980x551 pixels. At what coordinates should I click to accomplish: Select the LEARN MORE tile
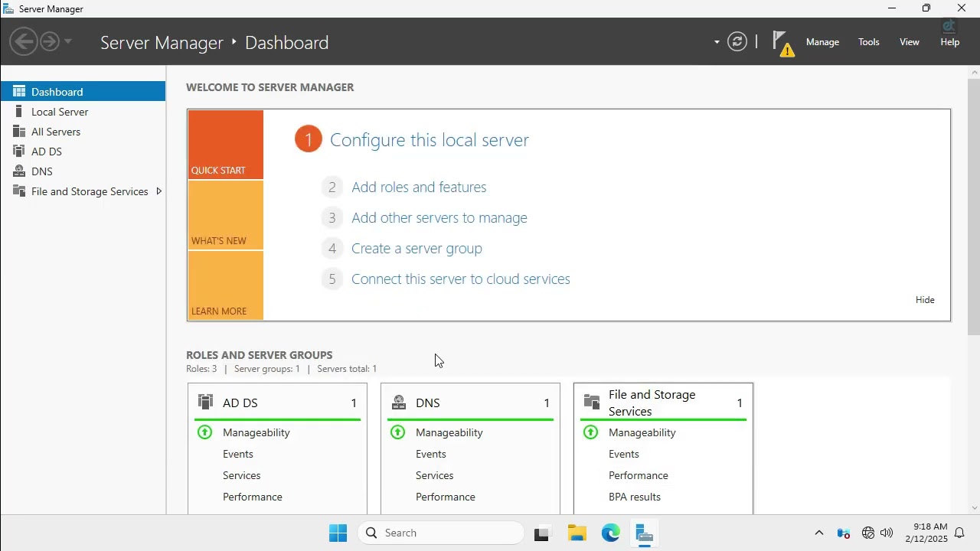click(x=226, y=285)
